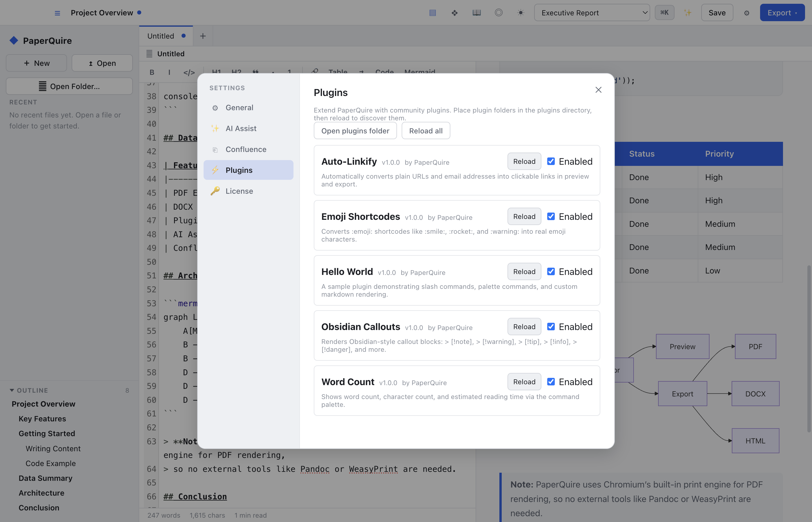Jump to Architecture in outline

[x=41, y=493]
